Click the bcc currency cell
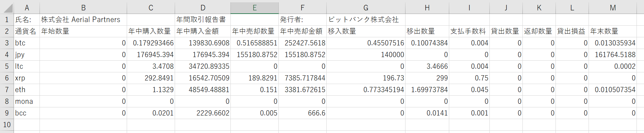The width and height of the screenshot is (644, 133). 27,113
